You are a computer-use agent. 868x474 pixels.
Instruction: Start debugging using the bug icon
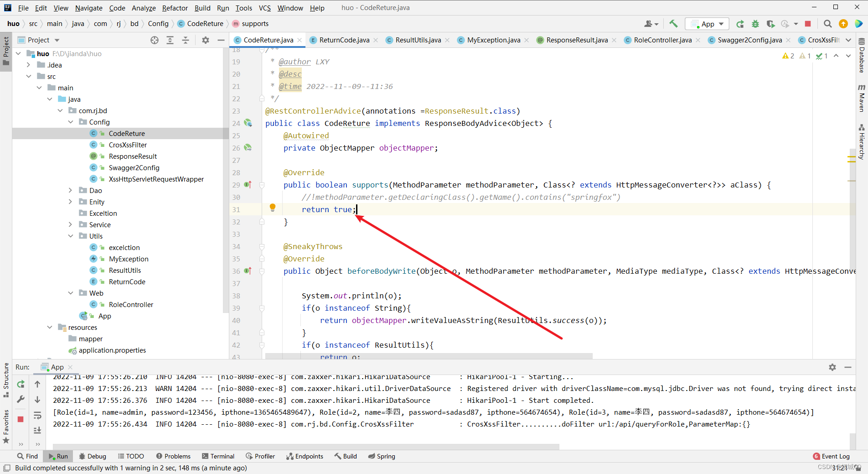tap(755, 24)
